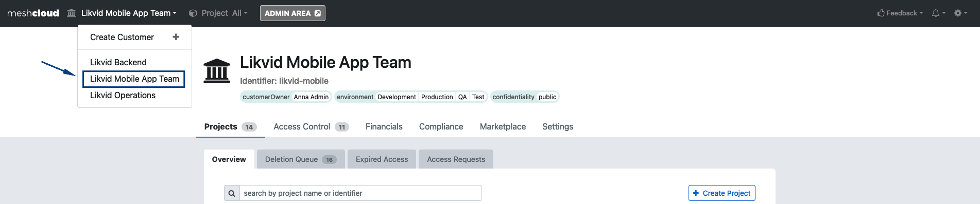
Task: Click the confidentiality public tag
Action: [x=525, y=97]
